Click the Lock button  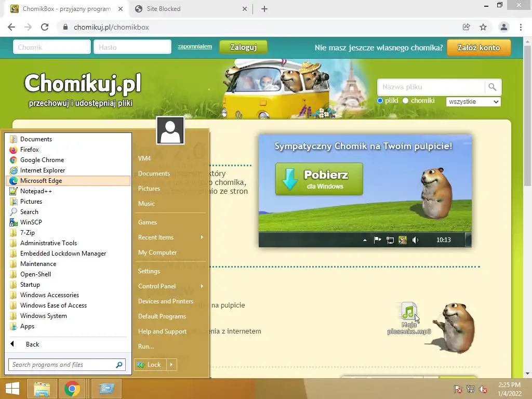coord(151,365)
